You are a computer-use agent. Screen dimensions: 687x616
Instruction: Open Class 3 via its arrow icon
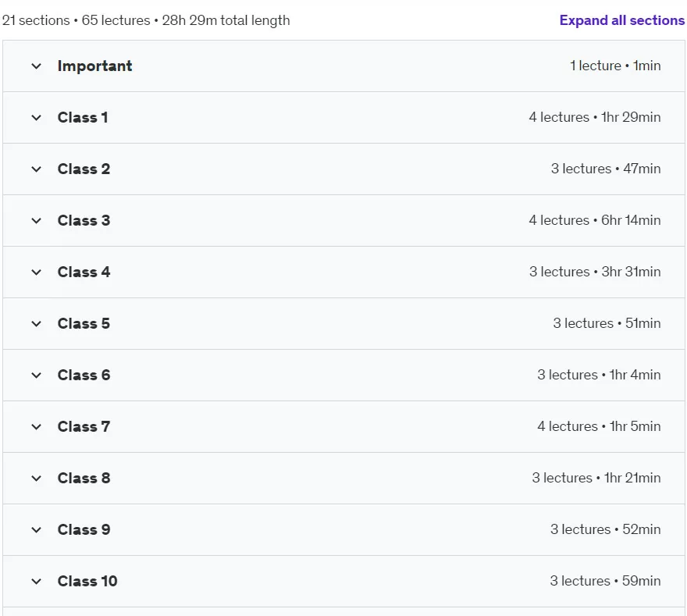[37, 221]
